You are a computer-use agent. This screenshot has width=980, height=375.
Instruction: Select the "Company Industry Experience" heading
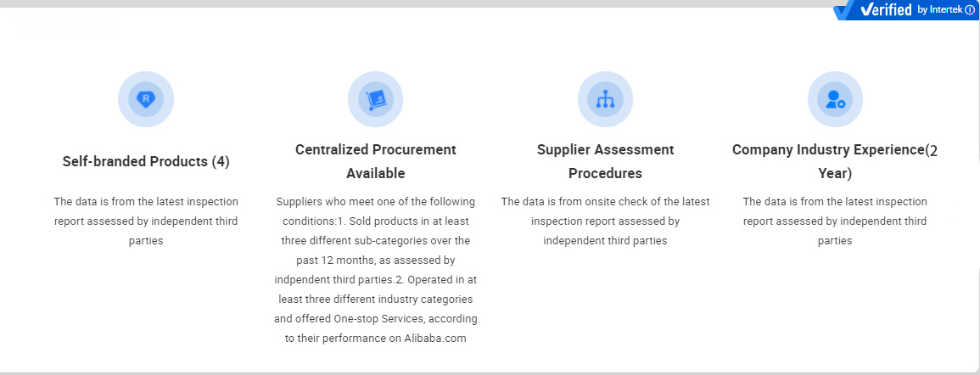click(x=827, y=150)
